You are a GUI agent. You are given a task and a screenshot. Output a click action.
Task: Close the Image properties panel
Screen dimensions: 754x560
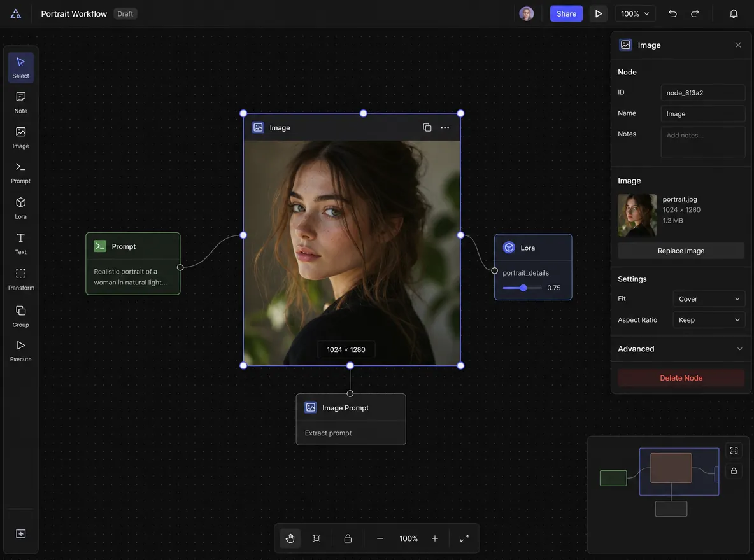(x=738, y=45)
